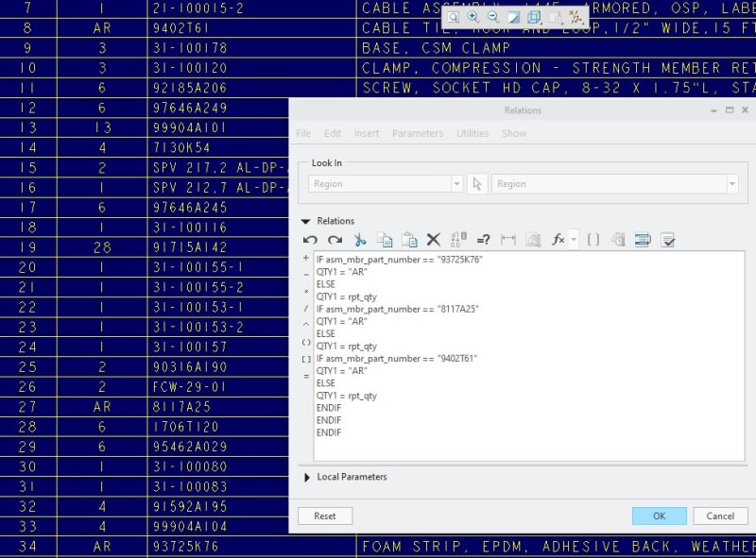Open the datum display filters icon
756x558 pixels.
[576, 17]
